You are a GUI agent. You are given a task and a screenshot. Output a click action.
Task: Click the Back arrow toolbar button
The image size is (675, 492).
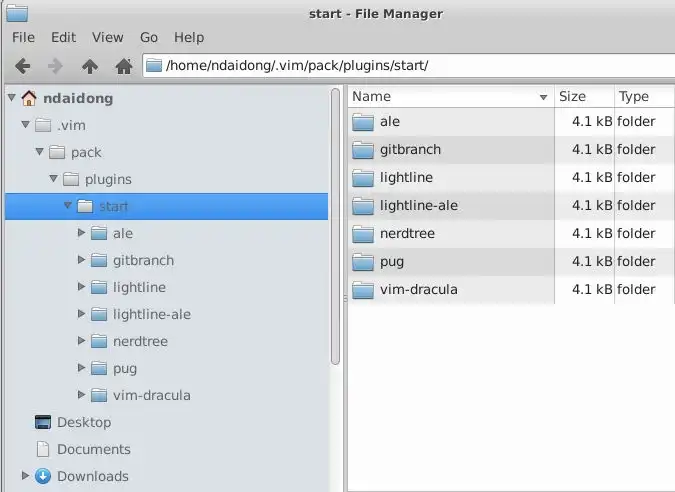(22, 66)
